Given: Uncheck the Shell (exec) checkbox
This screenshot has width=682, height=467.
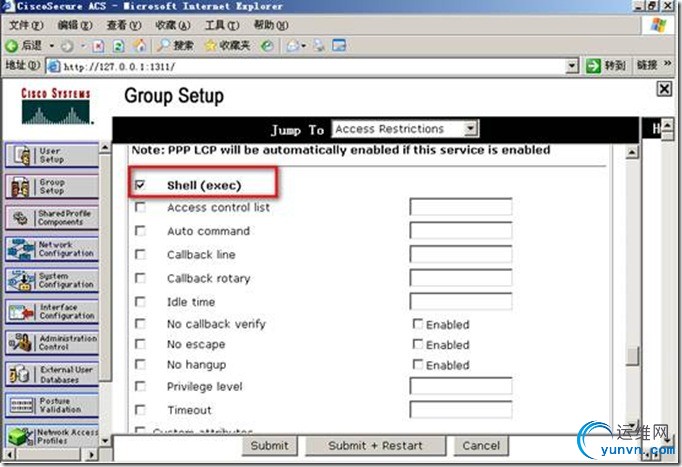Looking at the screenshot, I should [140, 185].
